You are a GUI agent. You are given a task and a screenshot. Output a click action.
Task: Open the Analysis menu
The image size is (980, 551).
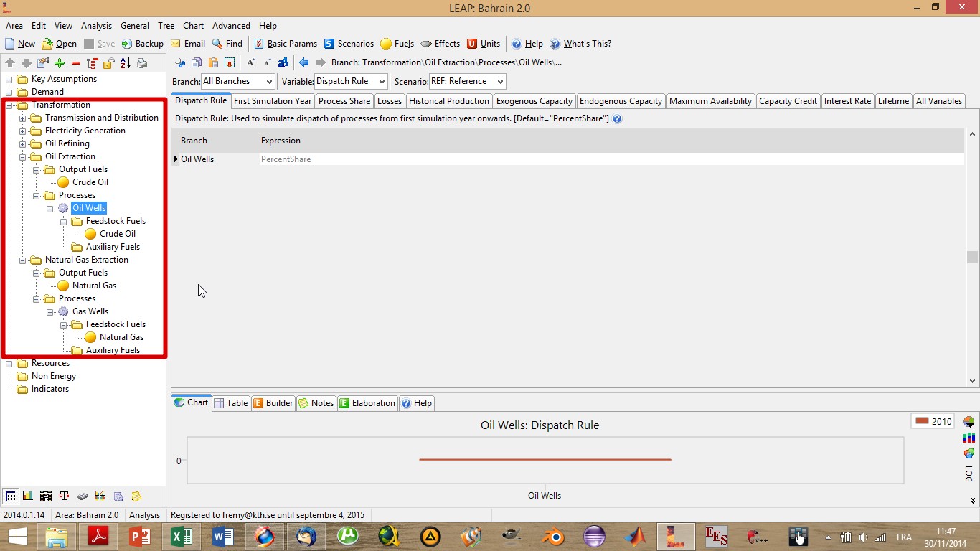pyautogui.click(x=96, y=26)
